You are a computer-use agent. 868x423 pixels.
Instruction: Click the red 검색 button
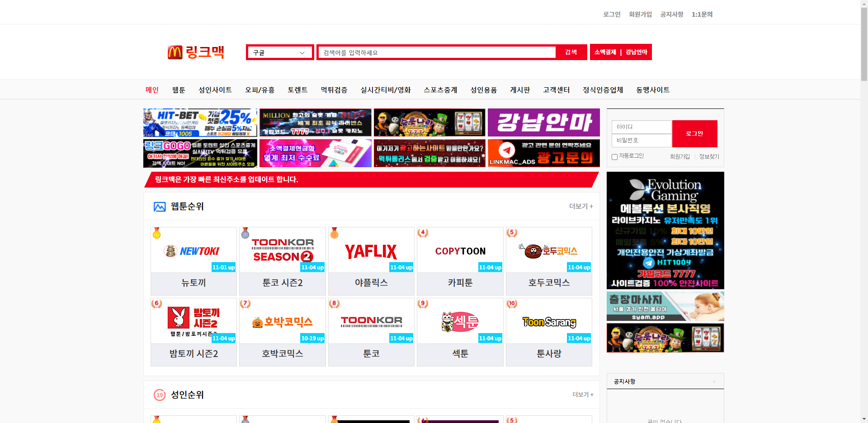[x=571, y=52]
